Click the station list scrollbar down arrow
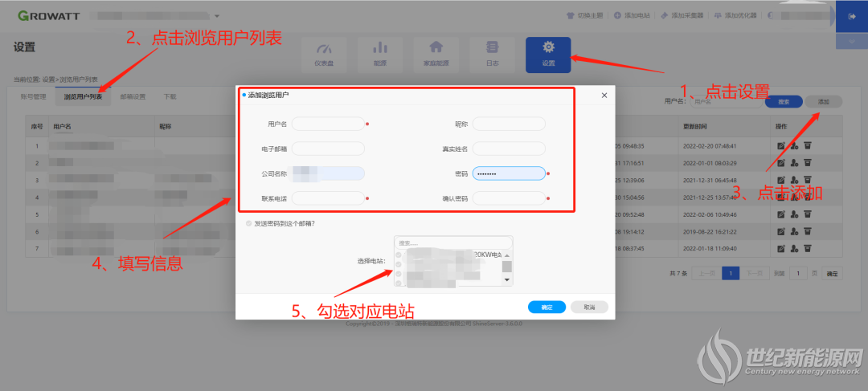The height and width of the screenshot is (391, 868). [x=506, y=280]
